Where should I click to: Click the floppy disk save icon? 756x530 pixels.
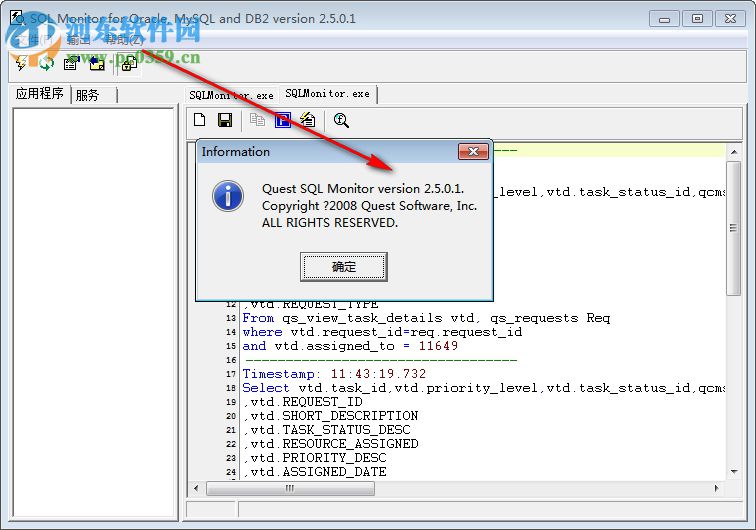click(225, 120)
